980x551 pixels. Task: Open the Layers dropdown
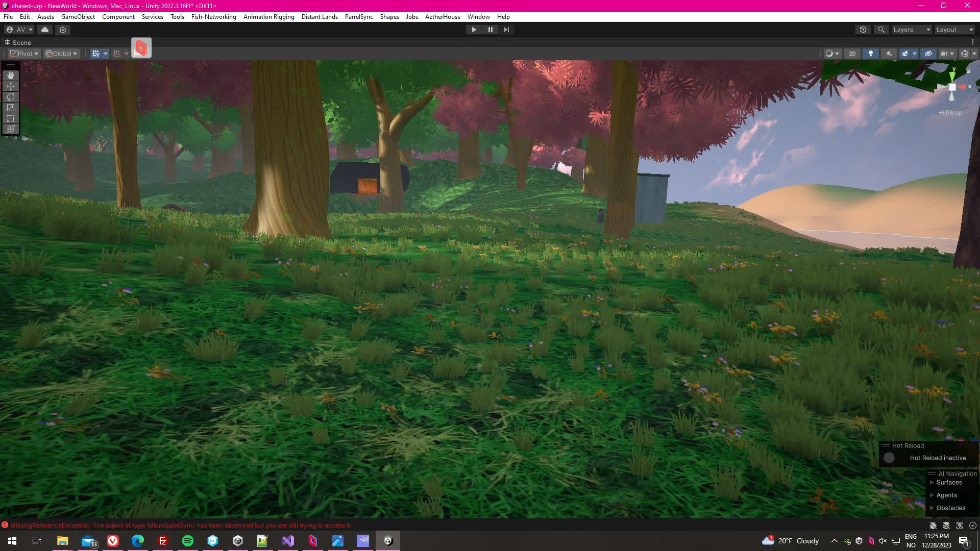point(912,30)
